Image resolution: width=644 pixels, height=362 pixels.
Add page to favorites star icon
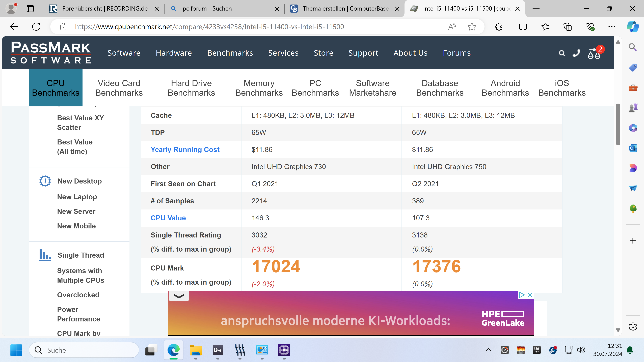click(472, 26)
